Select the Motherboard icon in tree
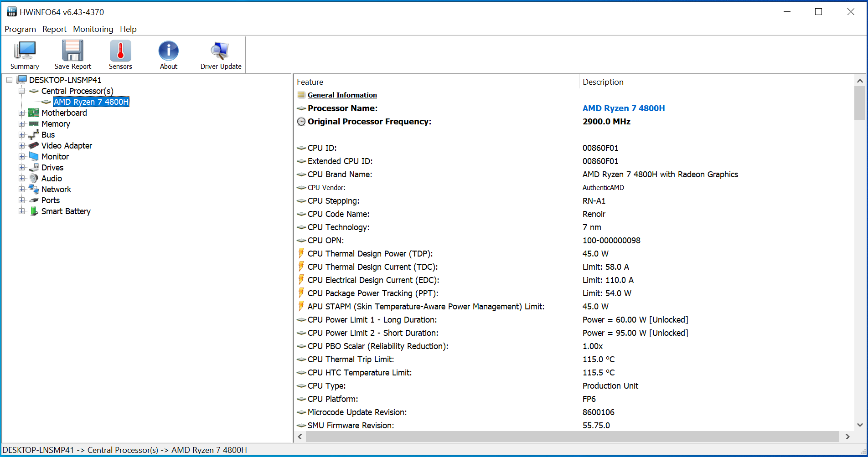The image size is (868, 457). coord(34,113)
